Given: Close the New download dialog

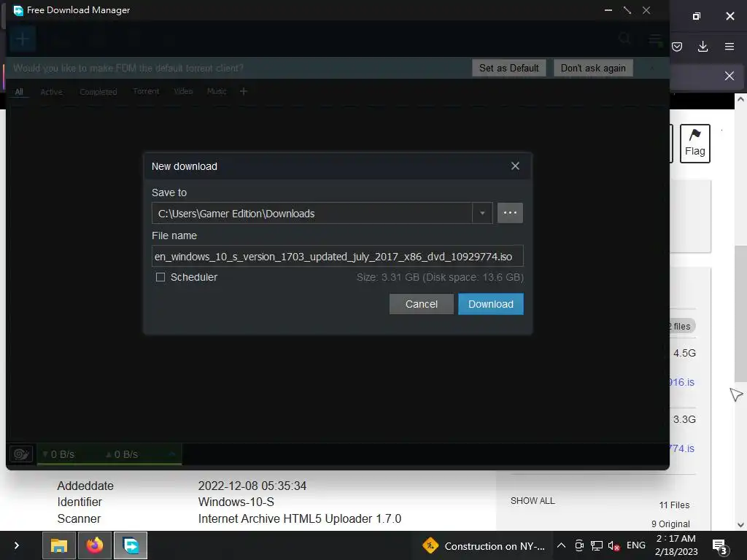Looking at the screenshot, I should coord(515,166).
